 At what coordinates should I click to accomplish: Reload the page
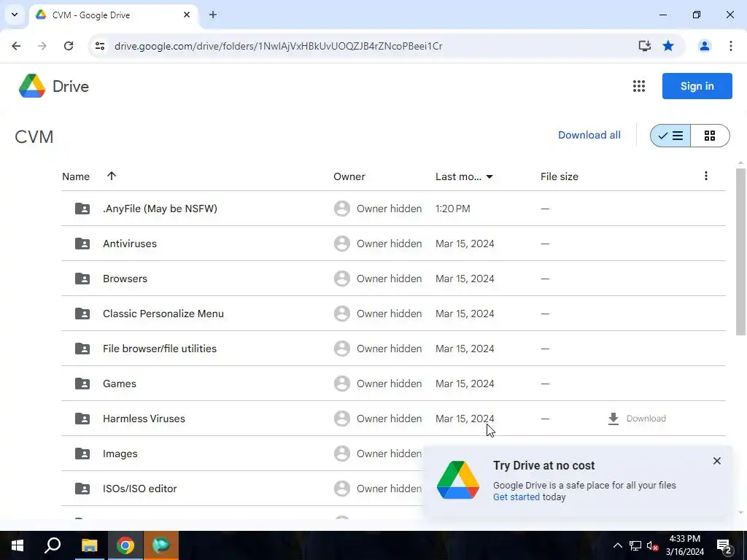point(69,46)
